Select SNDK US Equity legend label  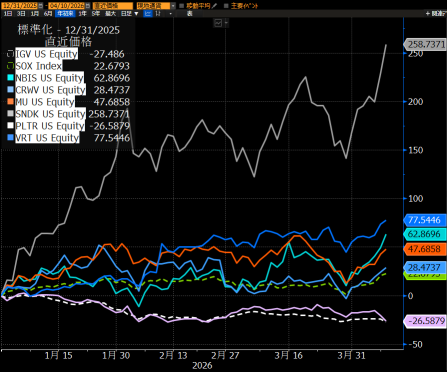(50, 114)
